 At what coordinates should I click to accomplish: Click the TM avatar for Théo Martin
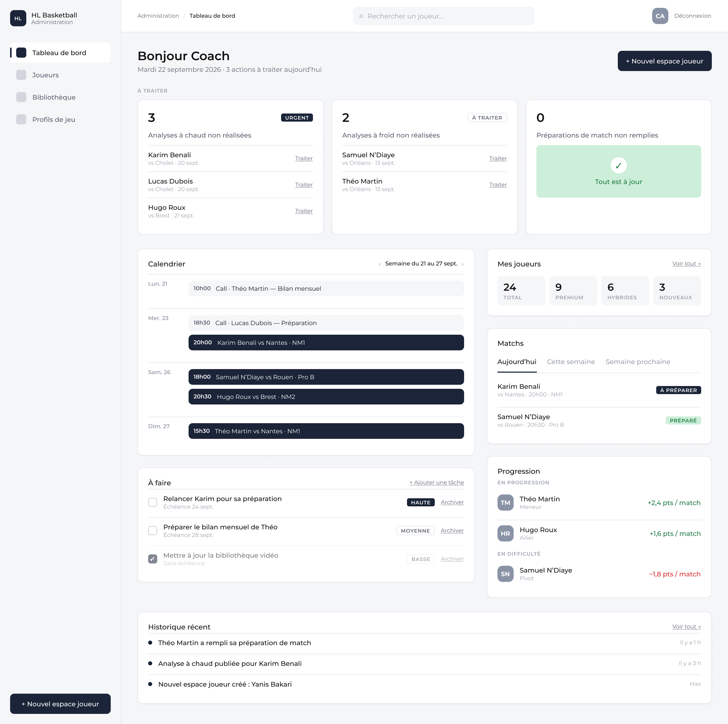(x=505, y=503)
